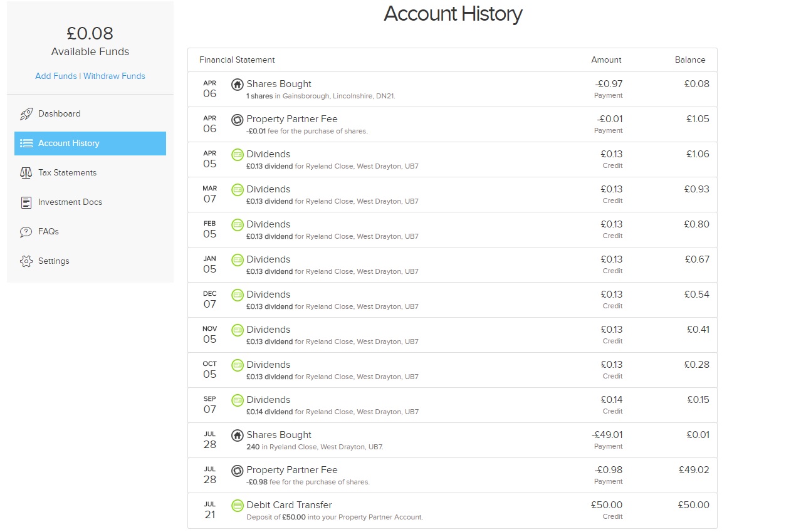Open the FAQs section

click(90, 232)
